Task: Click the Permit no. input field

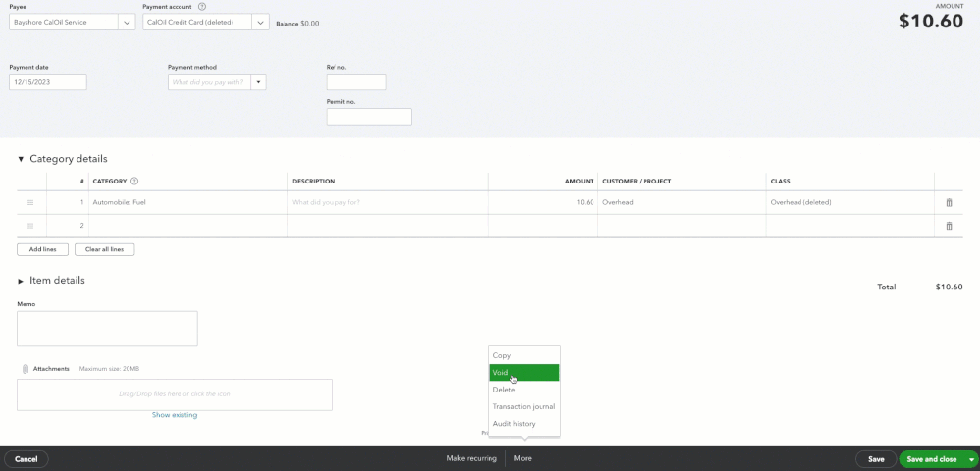Action: 369,117
